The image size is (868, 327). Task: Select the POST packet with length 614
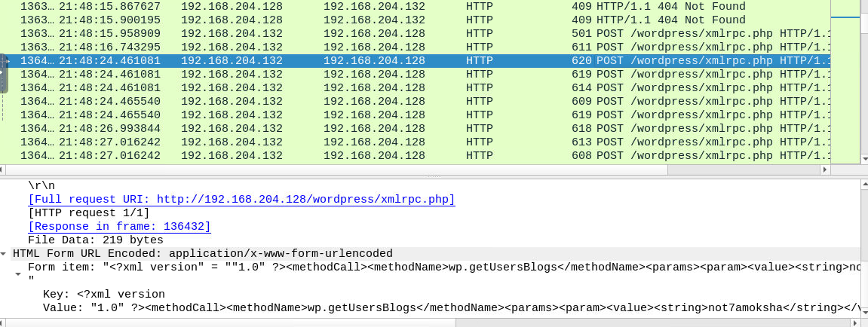pos(416,88)
